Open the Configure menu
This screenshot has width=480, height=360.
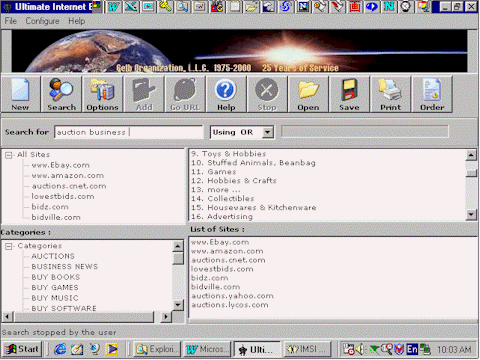(x=42, y=21)
